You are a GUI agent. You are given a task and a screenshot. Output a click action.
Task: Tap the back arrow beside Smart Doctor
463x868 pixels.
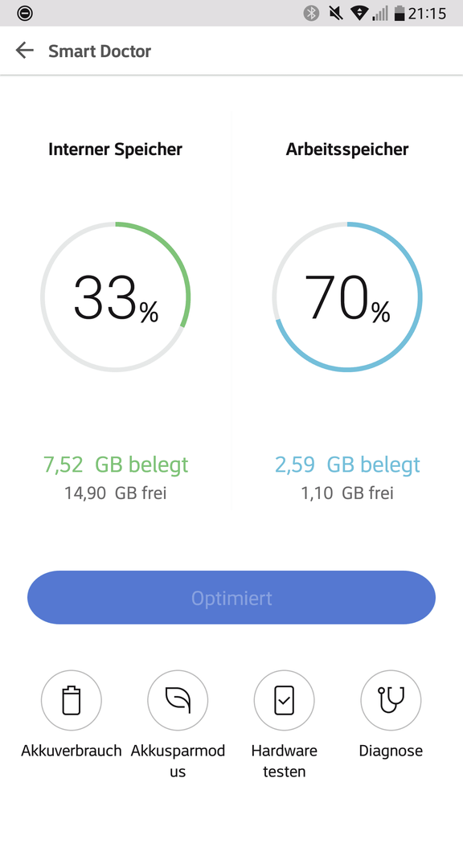point(24,51)
